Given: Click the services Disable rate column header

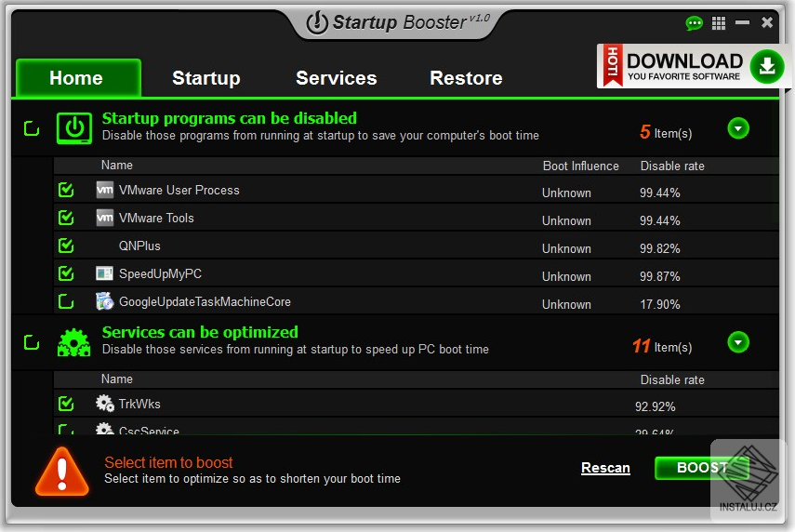Looking at the screenshot, I should (672, 379).
